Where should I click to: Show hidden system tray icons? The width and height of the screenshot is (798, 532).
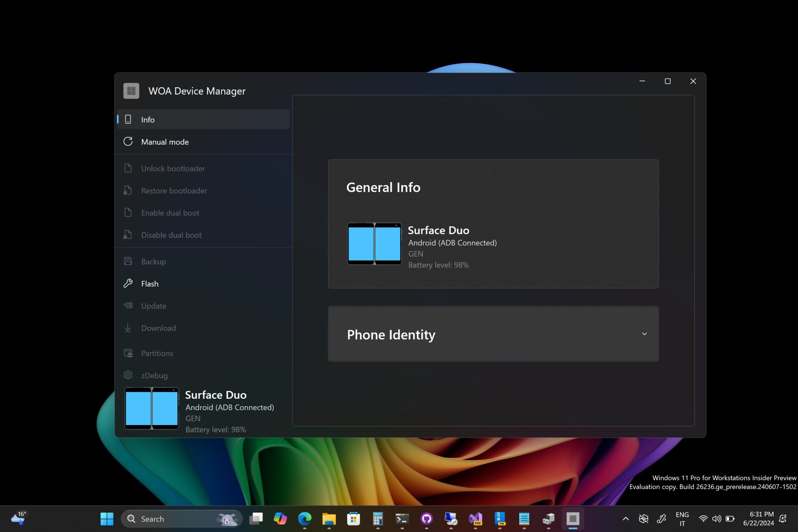click(x=626, y=519)
